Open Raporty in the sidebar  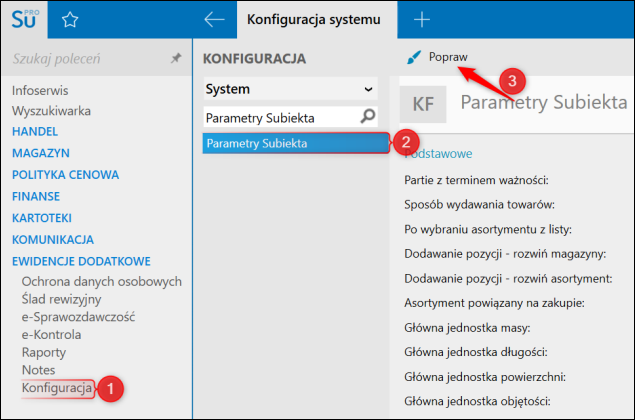pos(44,352)
